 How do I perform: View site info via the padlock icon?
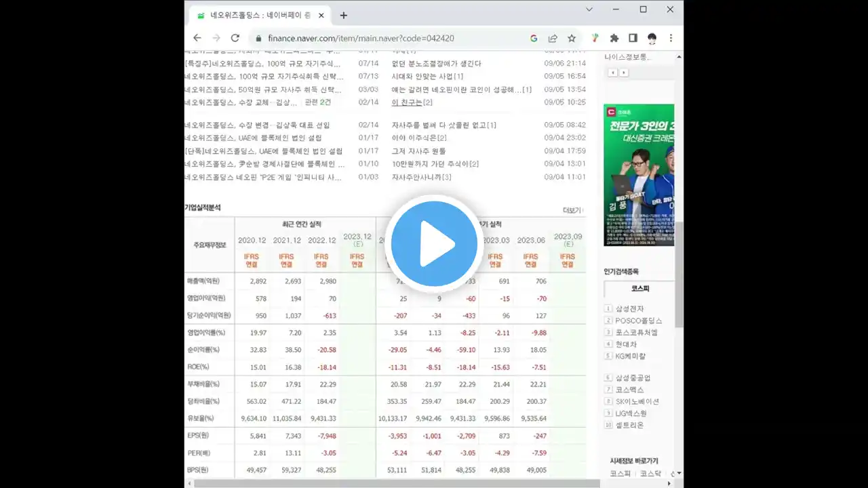point(258,39)
